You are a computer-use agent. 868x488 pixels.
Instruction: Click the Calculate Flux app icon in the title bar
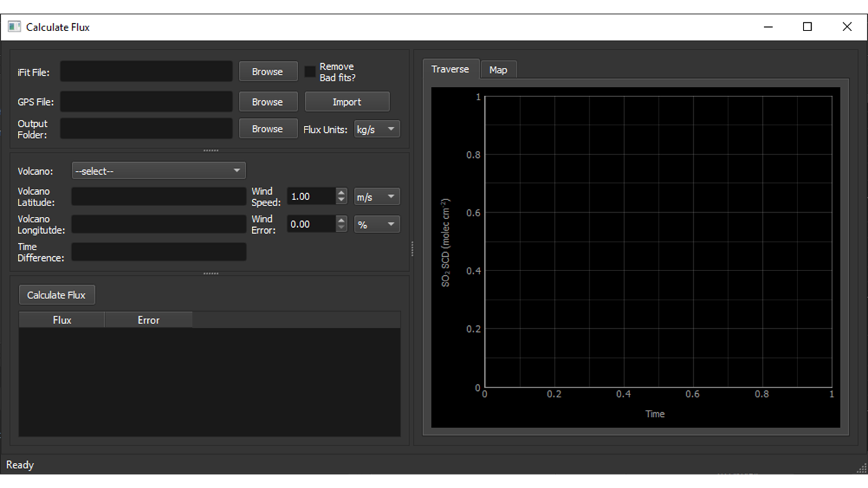click(x=14, y=27)
